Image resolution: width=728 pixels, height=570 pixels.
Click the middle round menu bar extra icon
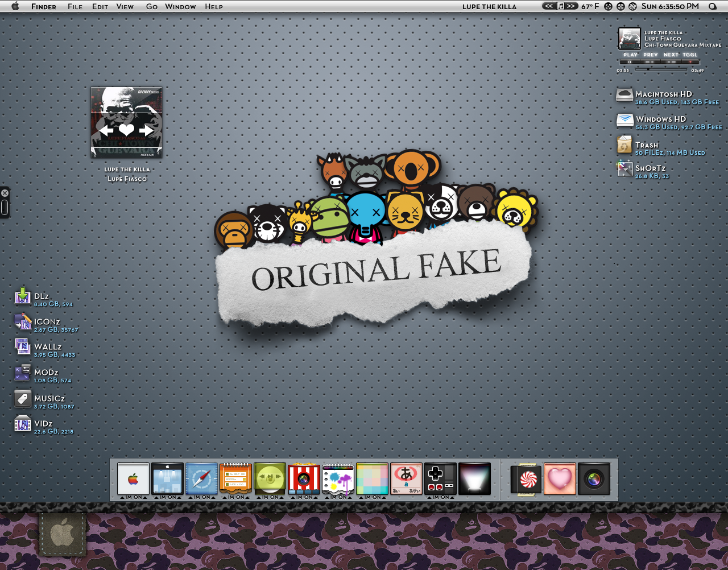[x=621, y=6]
